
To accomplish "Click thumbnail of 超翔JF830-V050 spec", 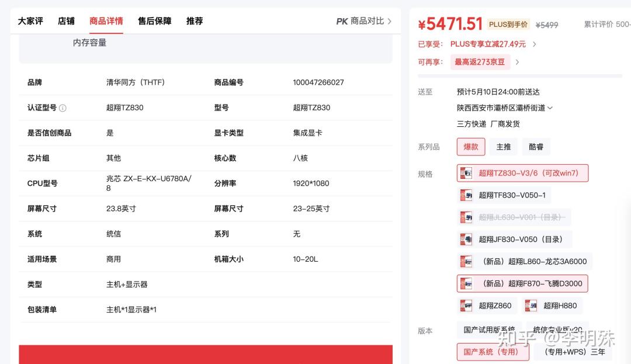I will pos(466,240).
